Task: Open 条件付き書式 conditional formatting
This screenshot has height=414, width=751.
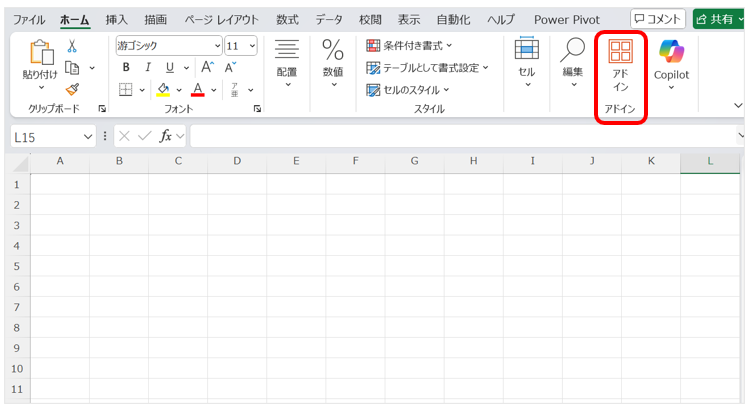Action: tap(410, 46)
